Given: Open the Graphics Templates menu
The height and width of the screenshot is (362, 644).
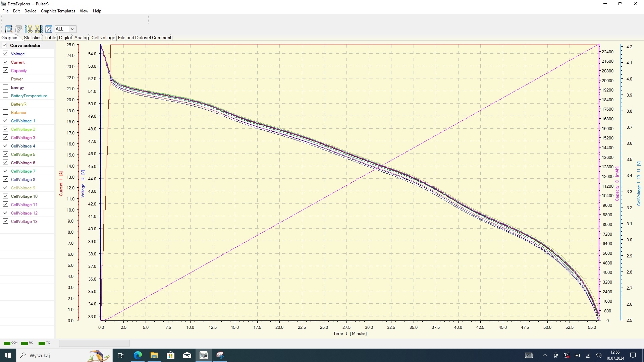Looking at the screenshot, I should point(58,11).
